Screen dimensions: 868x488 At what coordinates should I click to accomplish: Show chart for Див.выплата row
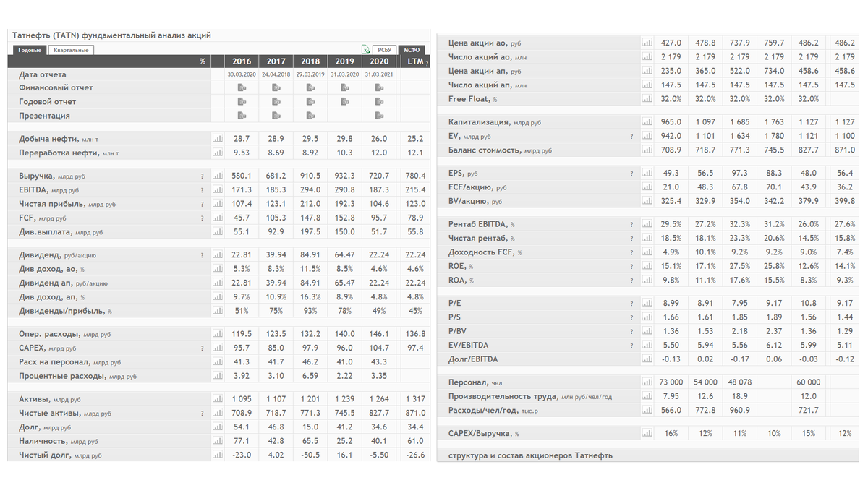point(217,232)
